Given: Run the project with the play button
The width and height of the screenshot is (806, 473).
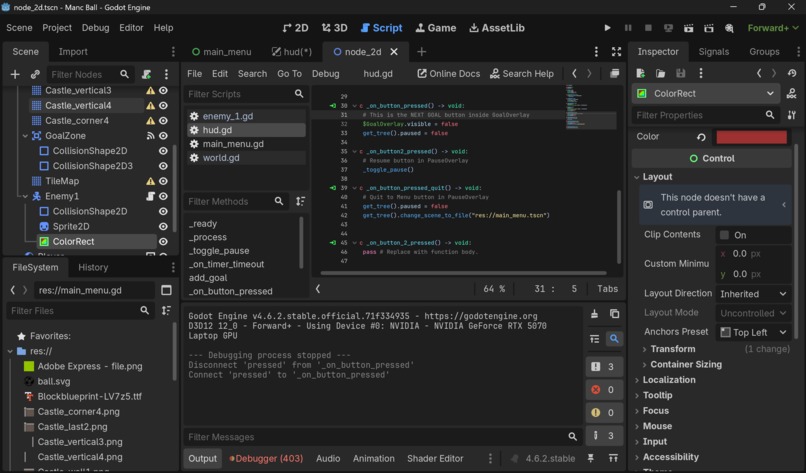Looking at the screenshot, I should tap(607, 28).
